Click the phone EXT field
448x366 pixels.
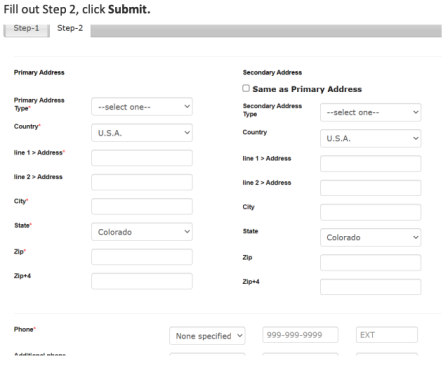click(387, 335)
